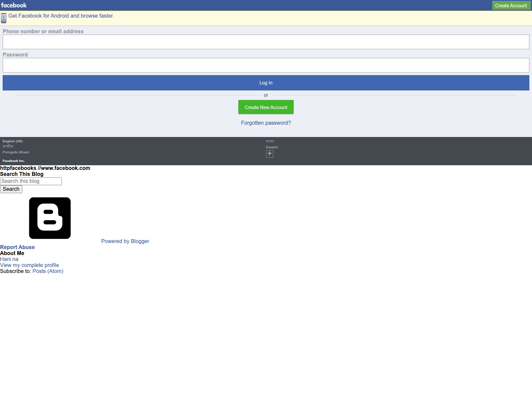532x399 pixels.
Task: Click the Facebook Inc. footer text
Action: point(14,161)
